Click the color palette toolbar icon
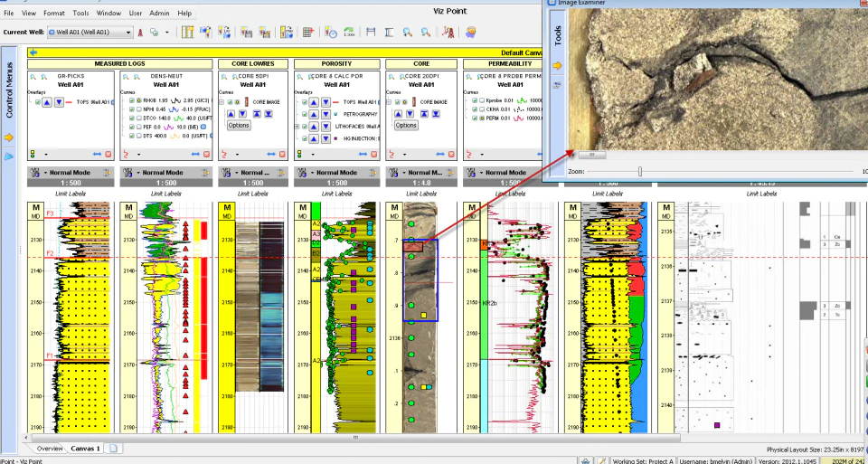The height and width of the screenshot is (464, 868). click(471, 33)
